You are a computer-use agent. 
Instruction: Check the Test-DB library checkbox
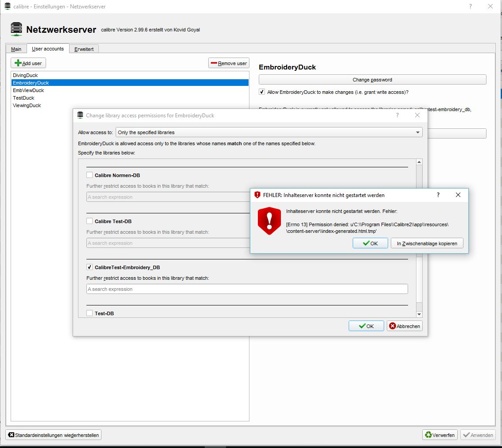click(x=90, y=313)
